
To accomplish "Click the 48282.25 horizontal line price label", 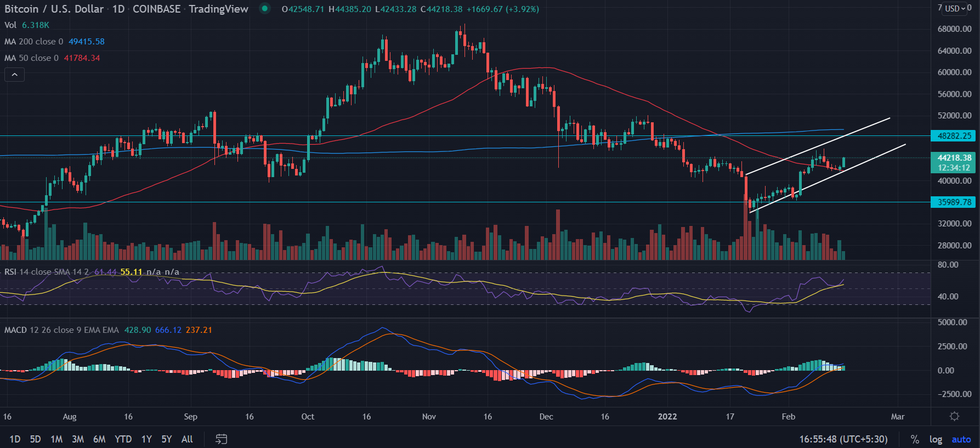I will 954,136.
